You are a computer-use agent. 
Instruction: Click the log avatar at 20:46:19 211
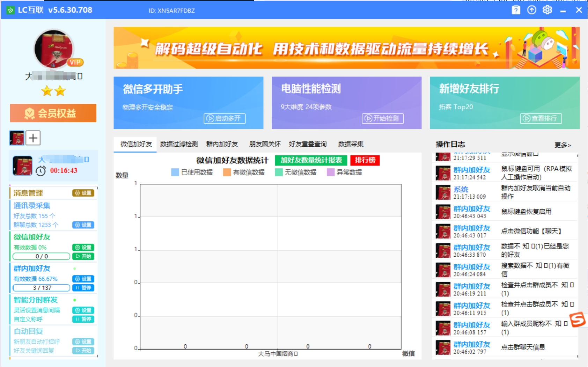coord(443,289)
